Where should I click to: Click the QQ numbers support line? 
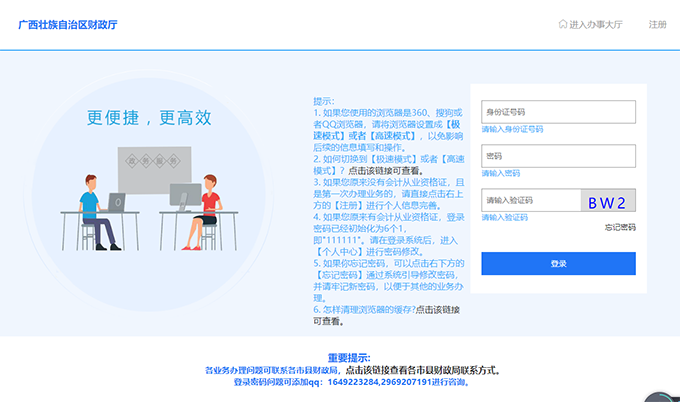click(x=351, y=382)
